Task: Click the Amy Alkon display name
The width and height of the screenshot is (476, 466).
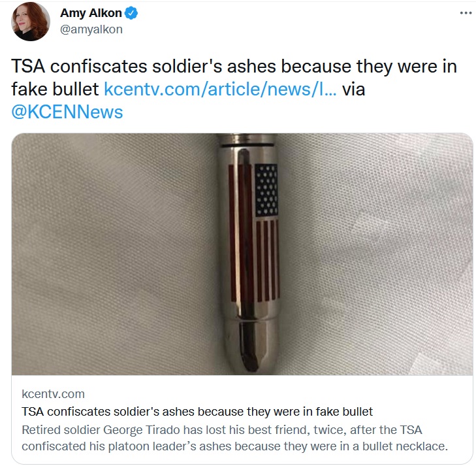Action: point(91,13)
